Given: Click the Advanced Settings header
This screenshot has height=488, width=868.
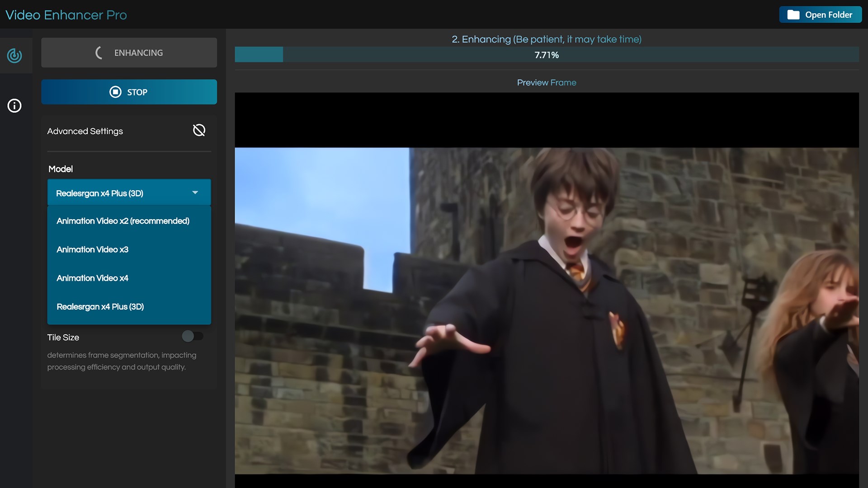Looking at the screenshot, I should tap(85, 131).
